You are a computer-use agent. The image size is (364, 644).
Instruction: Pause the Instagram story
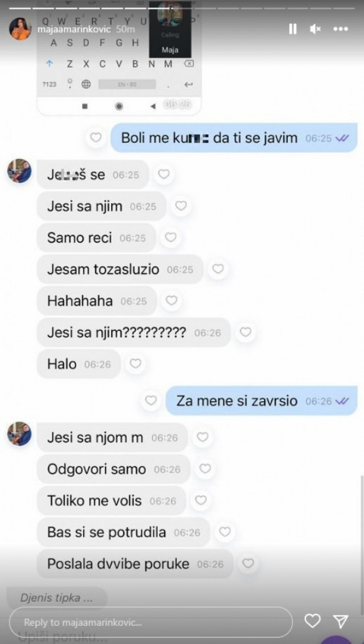coord(292,29)
